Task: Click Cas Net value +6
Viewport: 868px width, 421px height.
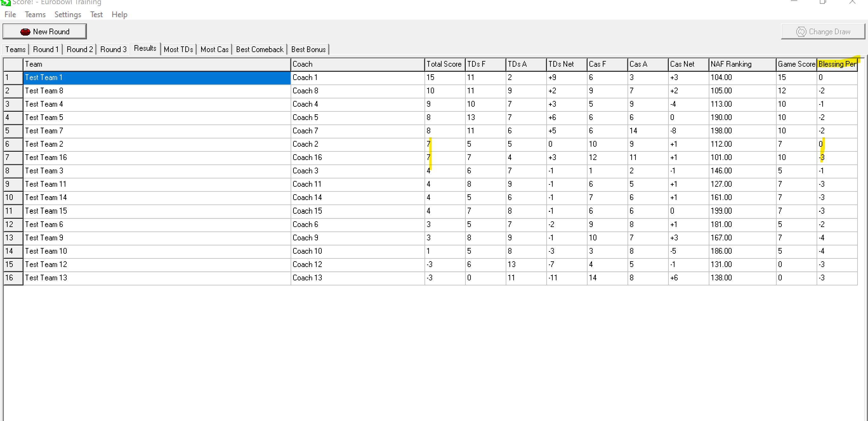Action: 688,278
